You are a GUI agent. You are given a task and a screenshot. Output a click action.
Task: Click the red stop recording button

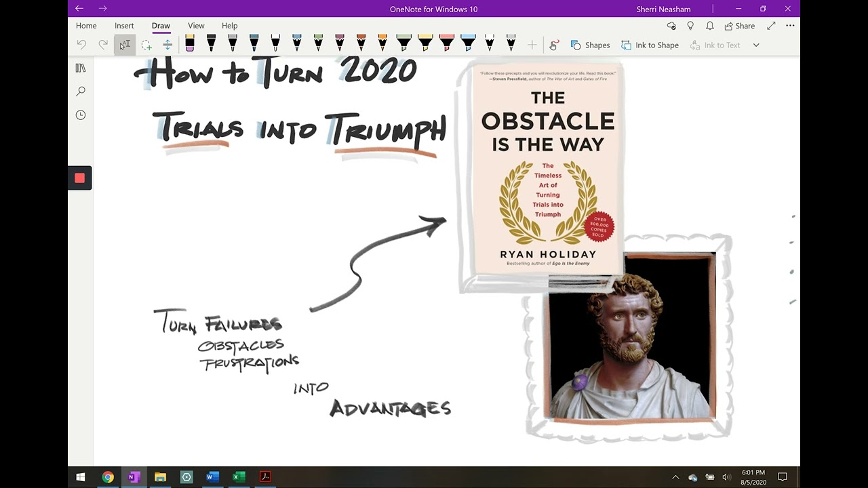tap(79, 178)
